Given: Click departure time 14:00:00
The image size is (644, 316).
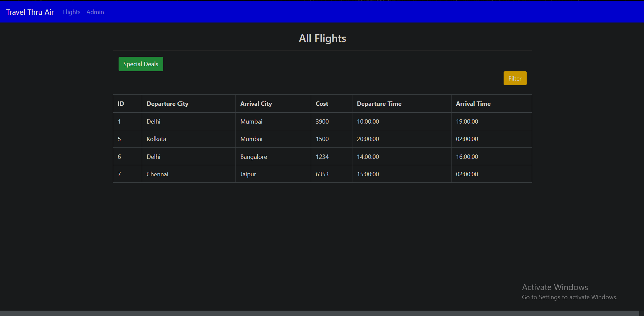Looking at the screenshot, I should [401, 156].
